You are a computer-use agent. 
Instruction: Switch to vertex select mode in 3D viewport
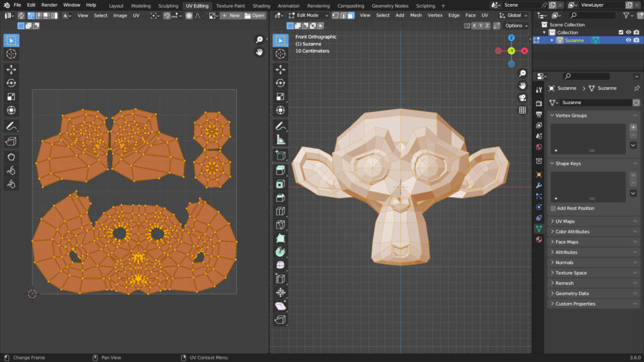335,15
